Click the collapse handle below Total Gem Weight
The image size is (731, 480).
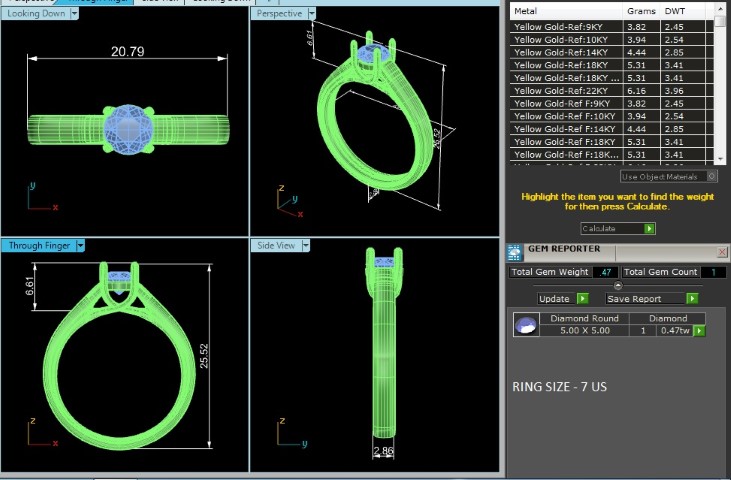(x=618, y=285)
